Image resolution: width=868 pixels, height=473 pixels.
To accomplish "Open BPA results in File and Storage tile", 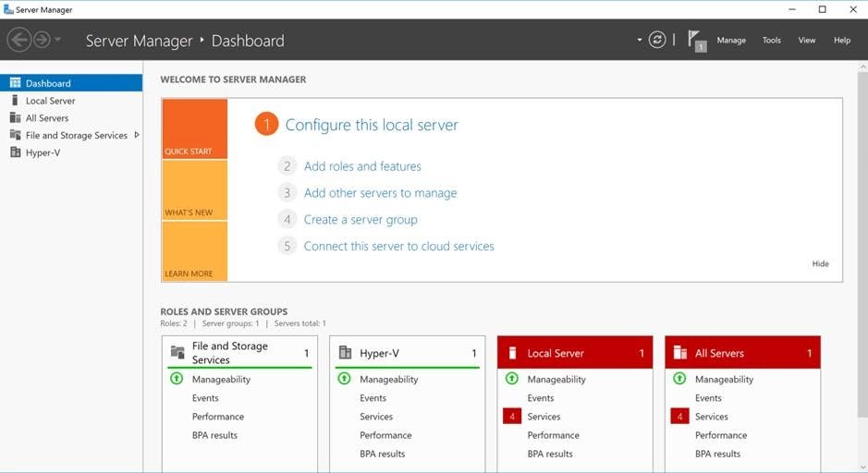I will coord(214,435).
